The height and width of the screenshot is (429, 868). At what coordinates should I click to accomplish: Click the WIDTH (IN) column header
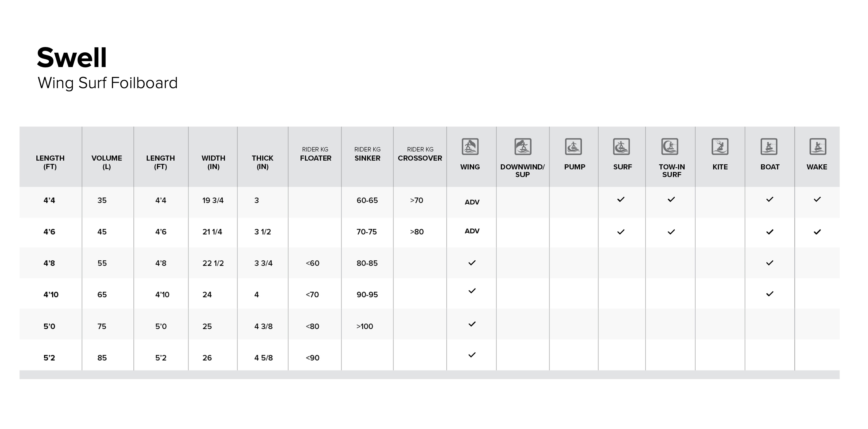pos(213,162)
